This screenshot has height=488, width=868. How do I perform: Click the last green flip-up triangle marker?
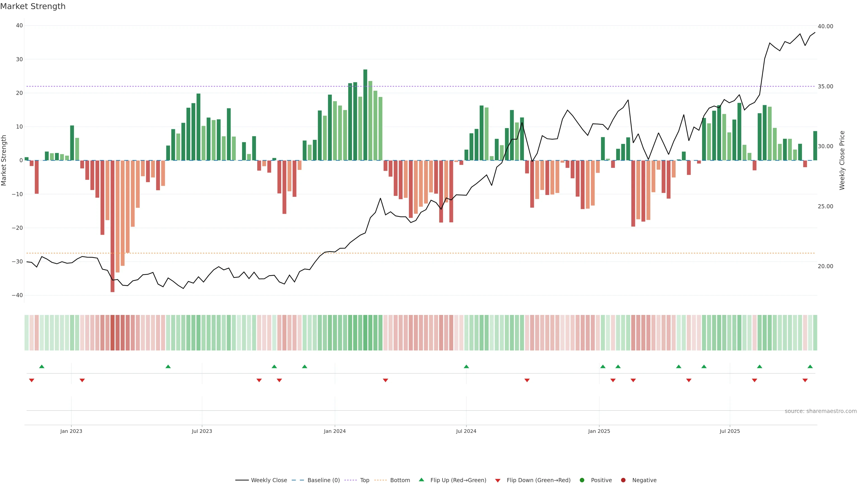pos(810,366)
